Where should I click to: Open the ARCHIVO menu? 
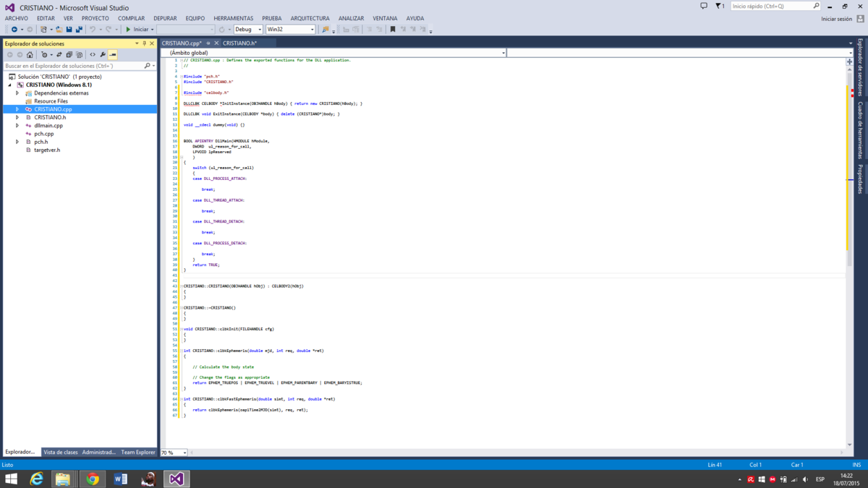coord(17,18)
